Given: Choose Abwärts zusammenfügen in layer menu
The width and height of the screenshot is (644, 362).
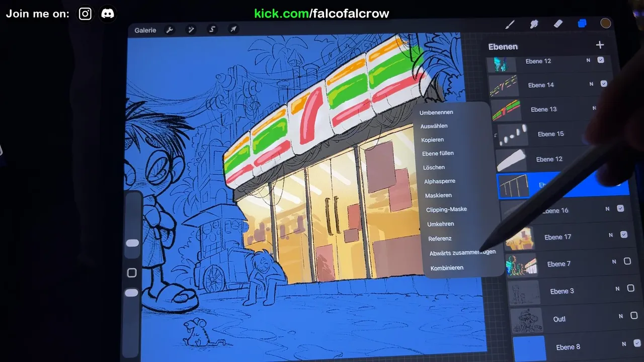Looking at the screenshot, I should tap(462, 253).
